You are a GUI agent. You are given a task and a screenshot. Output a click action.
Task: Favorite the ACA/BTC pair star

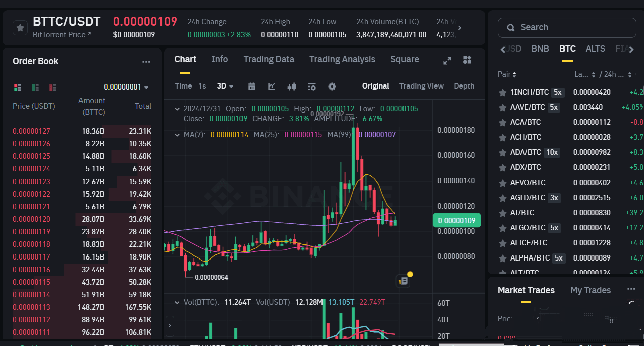click(x=502, y=123)
